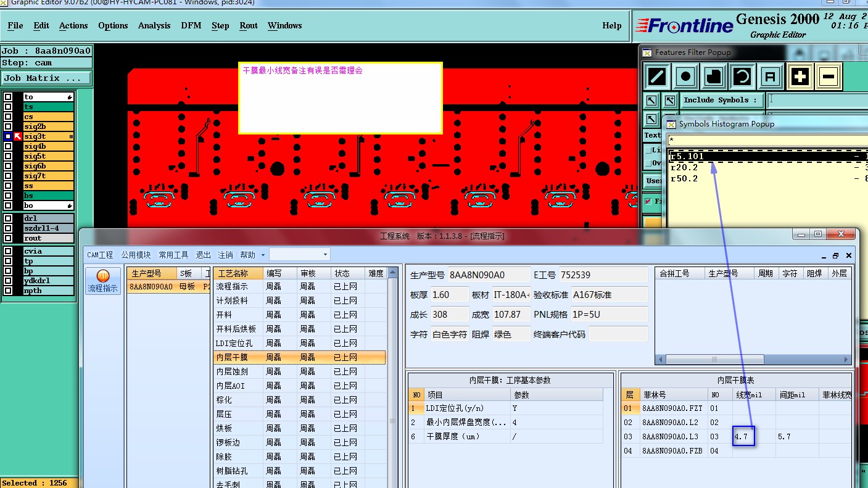Select the Arc feature filter icon

click(x=742, y=77)
